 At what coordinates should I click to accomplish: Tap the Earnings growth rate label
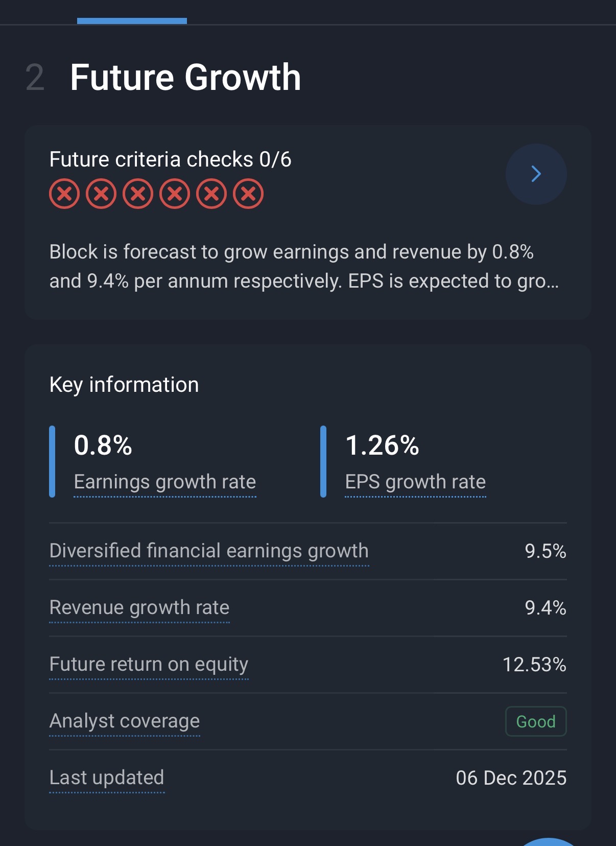pos(164,482)
